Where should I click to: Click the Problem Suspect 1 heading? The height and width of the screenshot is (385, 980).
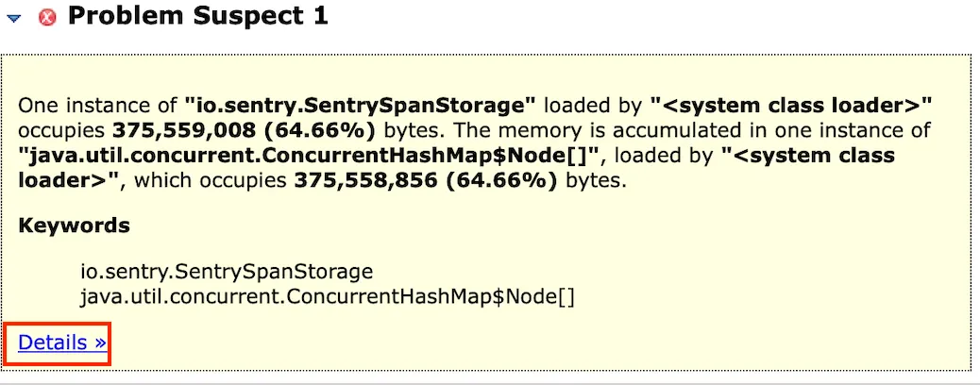click(197, 15)
